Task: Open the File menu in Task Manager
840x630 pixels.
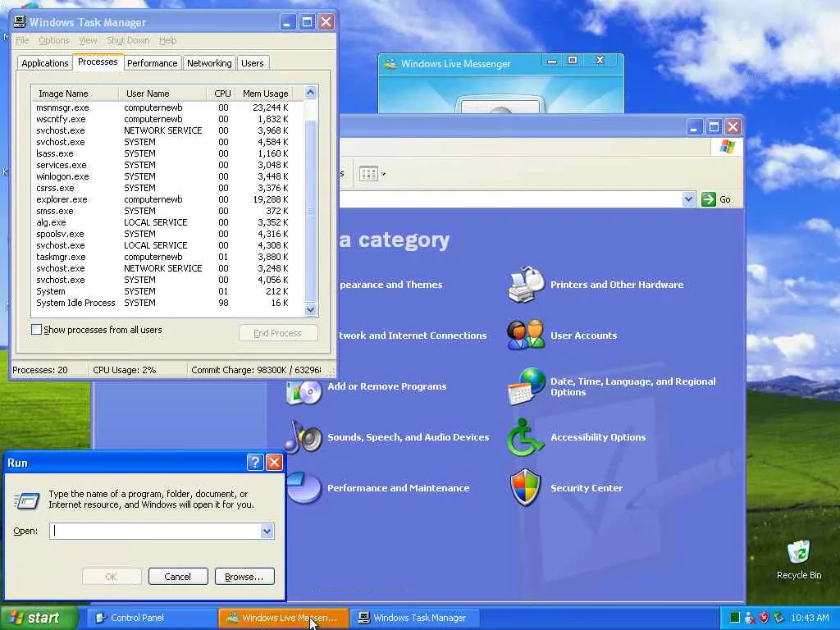Action: coord(22,40)
